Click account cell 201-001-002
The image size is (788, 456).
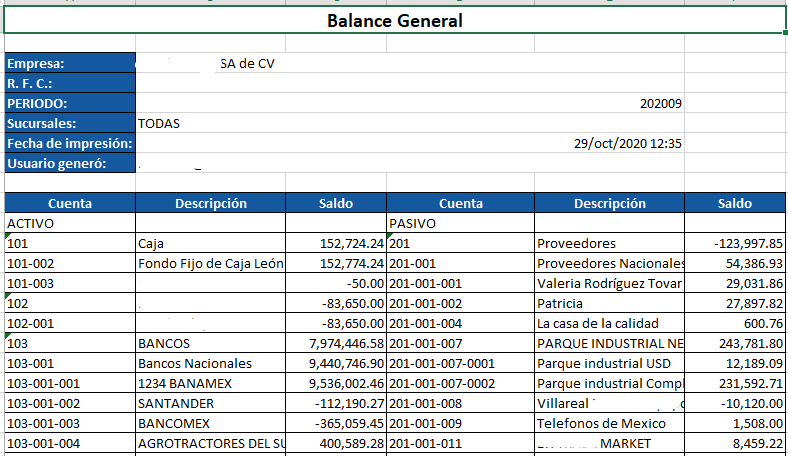(460, 303)
